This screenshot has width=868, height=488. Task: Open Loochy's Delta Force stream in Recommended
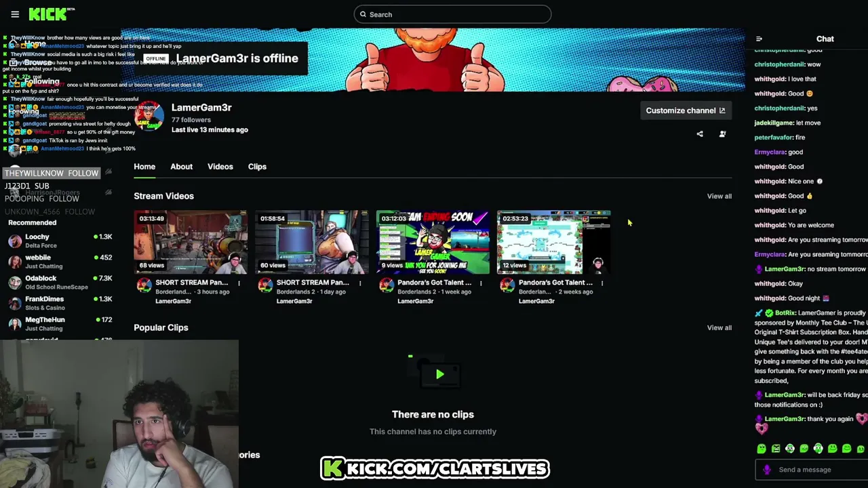click(x=60, y=241)
